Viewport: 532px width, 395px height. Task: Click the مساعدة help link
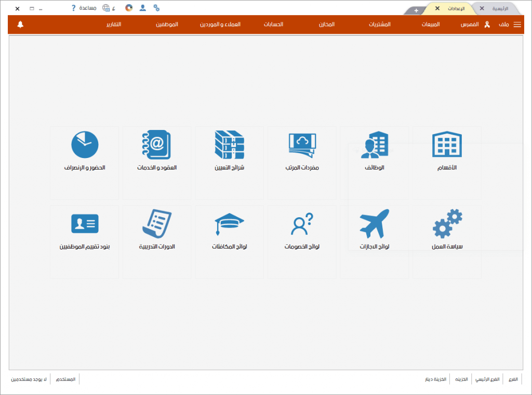[88, 8]
